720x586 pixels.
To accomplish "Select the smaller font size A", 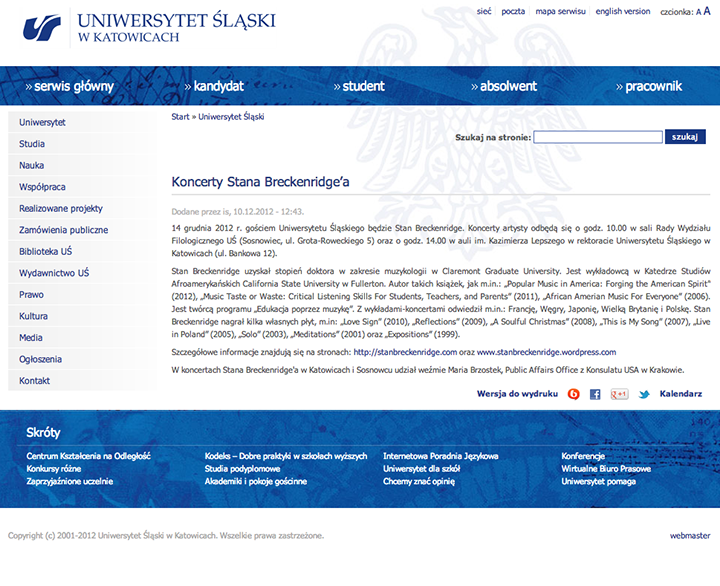I will click(x=698, y=12).
